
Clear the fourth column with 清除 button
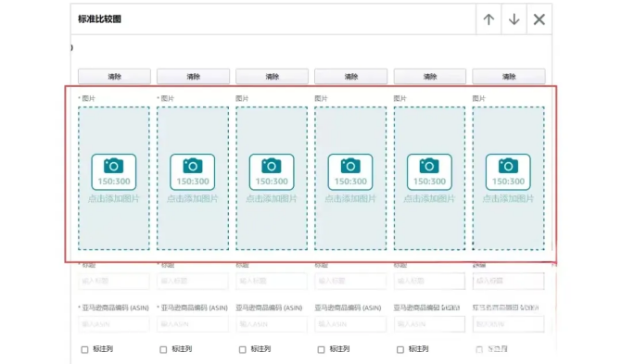tap(350, 76)
